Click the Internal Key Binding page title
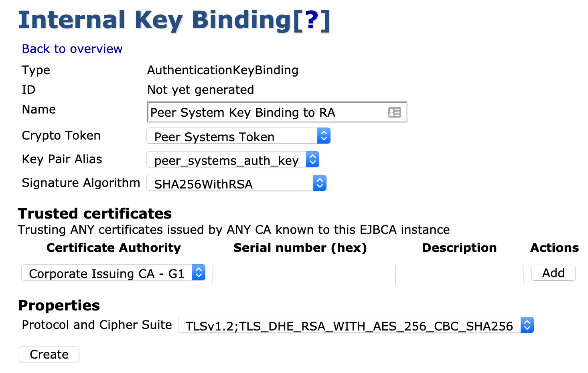This screenshot has width=588, height=373. (154, 20)
